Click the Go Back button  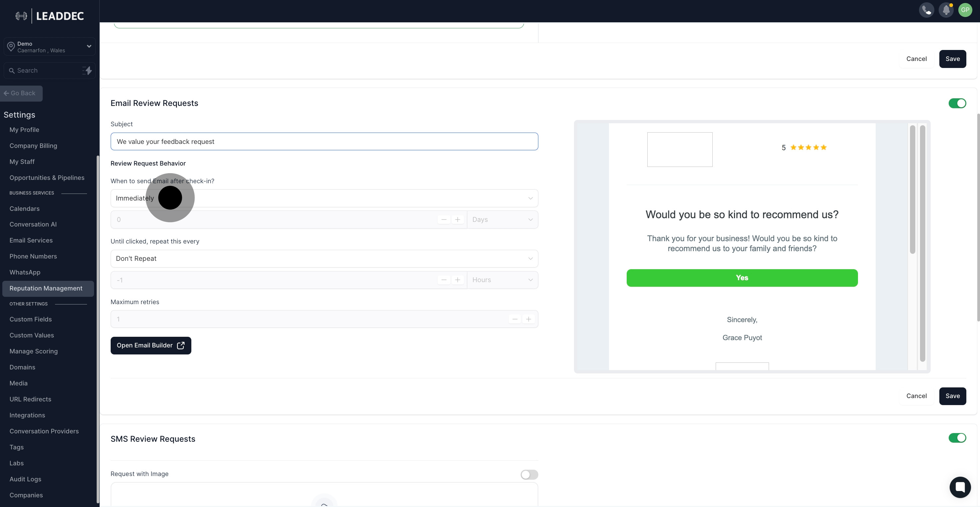[x=21, y=94]
